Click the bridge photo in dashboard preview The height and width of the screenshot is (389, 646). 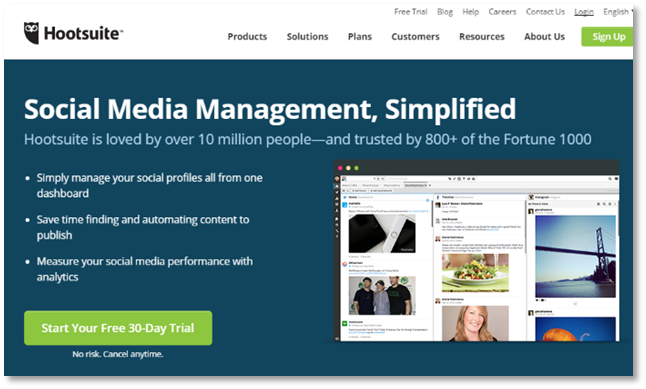click(575, 255)
